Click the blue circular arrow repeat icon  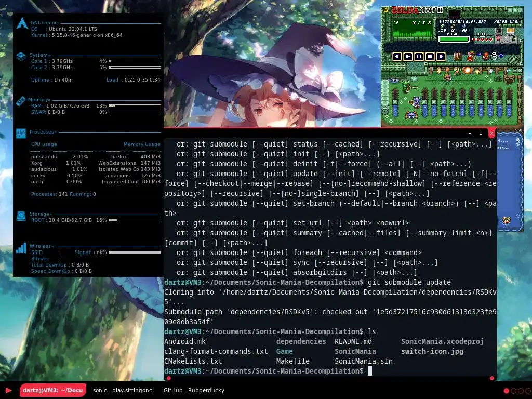[501, 55]
